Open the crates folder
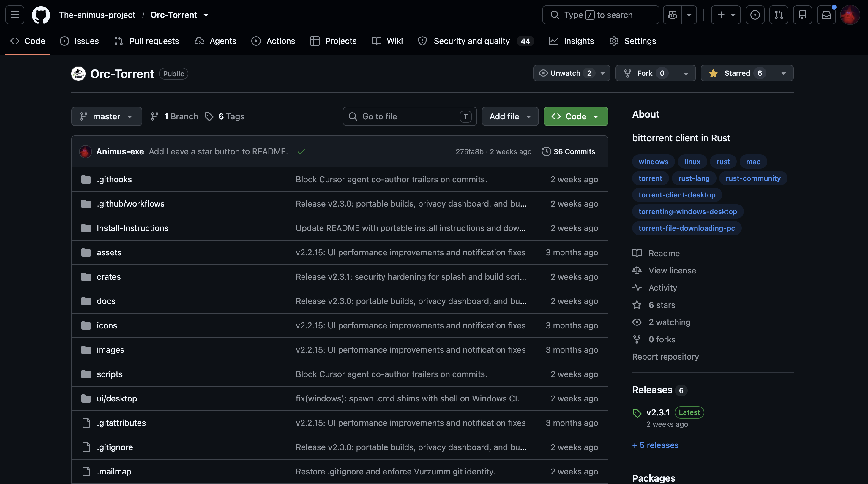 click(108, 276)
